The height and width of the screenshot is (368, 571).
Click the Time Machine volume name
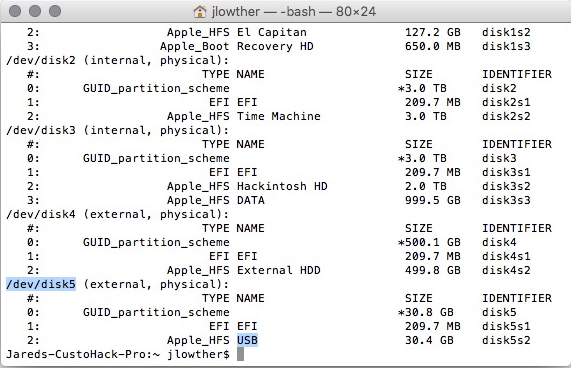tap(279, 116)
